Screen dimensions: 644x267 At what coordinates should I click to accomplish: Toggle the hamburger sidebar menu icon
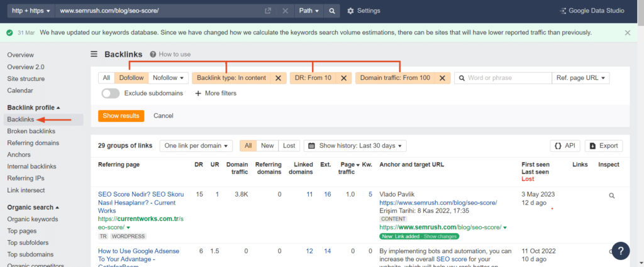(94, 54)
